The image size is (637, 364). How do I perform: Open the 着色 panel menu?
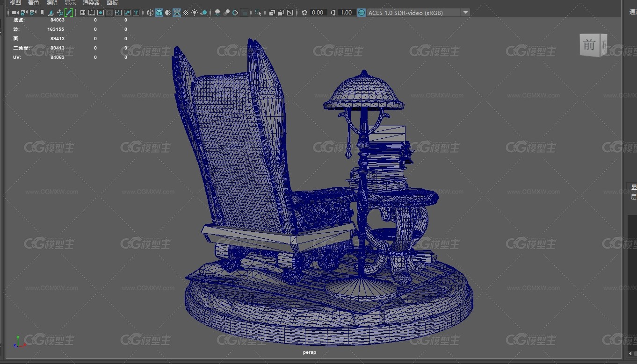(x=34, y=3)
